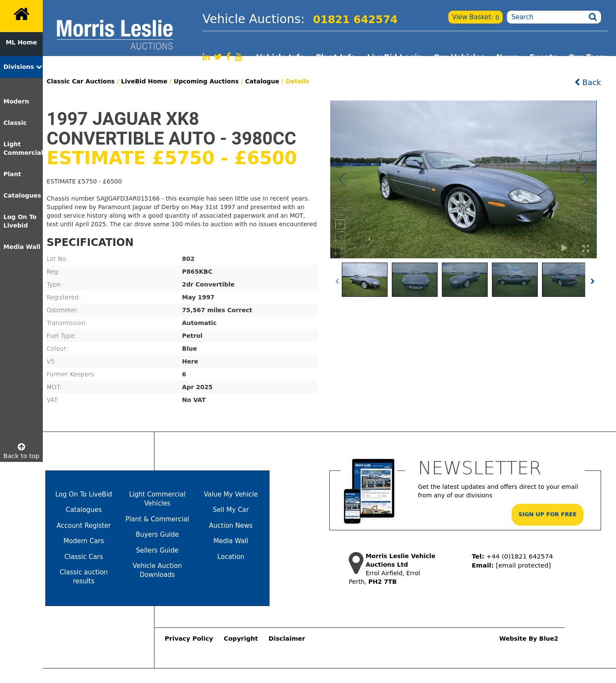This screenshot has height=683, width=616.
Task: Click the View Basket button
Action: (x=475, y=17)
